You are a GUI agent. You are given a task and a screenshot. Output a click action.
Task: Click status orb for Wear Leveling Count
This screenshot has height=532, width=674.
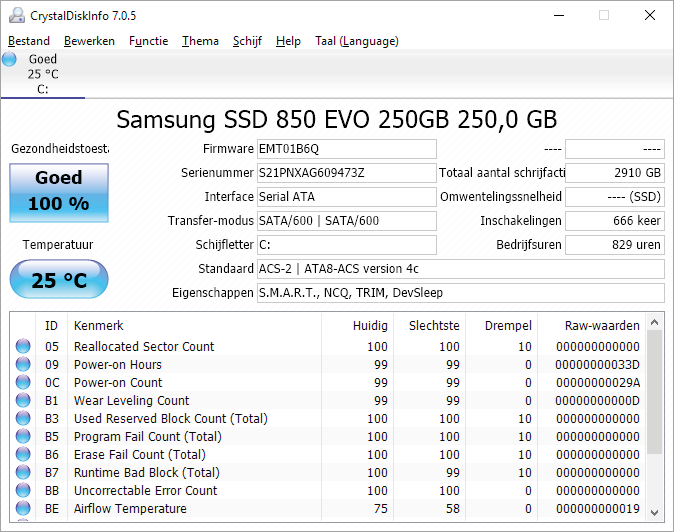pos(23,400)
